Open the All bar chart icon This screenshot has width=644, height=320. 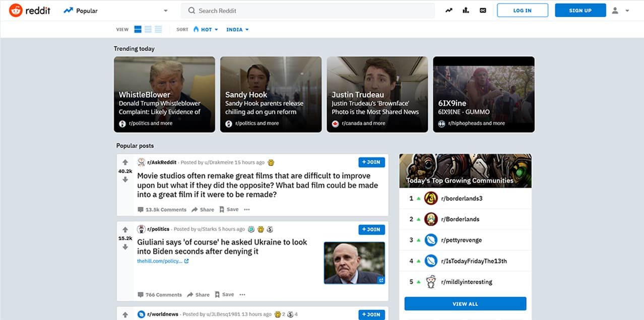tap(466, 11)
